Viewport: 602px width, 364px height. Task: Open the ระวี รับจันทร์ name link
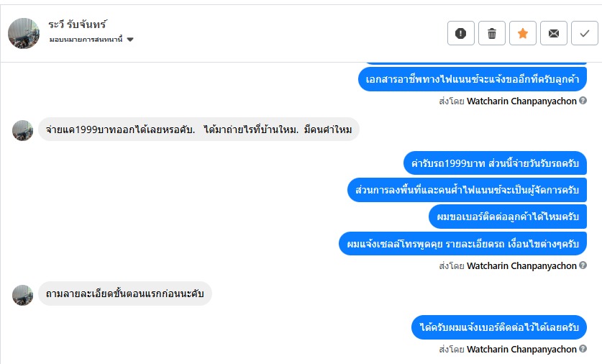(78, 24)
